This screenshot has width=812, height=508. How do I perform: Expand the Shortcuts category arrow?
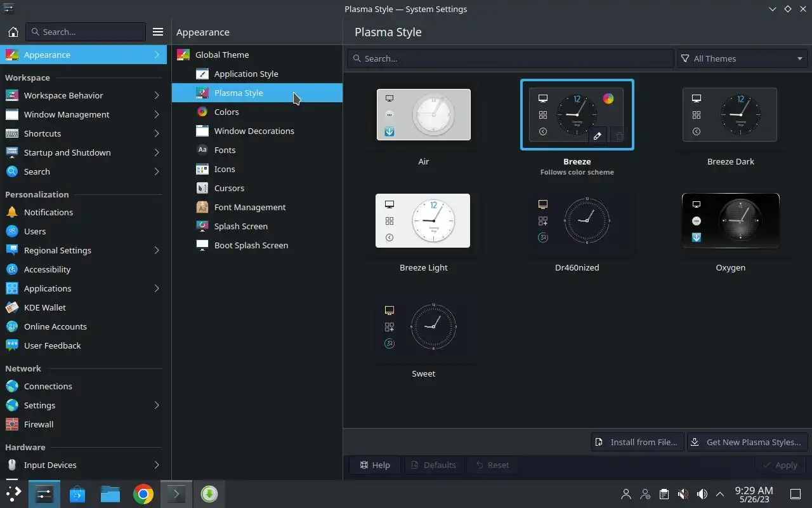pyautogui.click(x=157, y=133)
